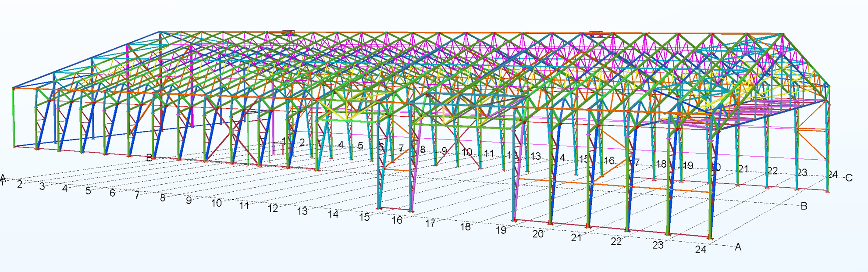Click grid label 24 on the rear row
The height and width of the screenshot is (272, 868).
click(x=832, y=175)
